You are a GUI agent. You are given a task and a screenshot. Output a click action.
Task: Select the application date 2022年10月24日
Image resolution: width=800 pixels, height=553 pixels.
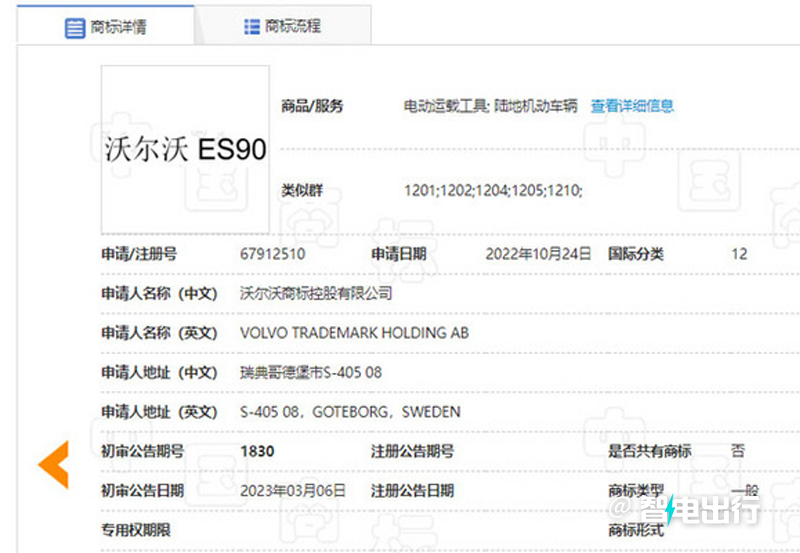(x=538, y=254)
